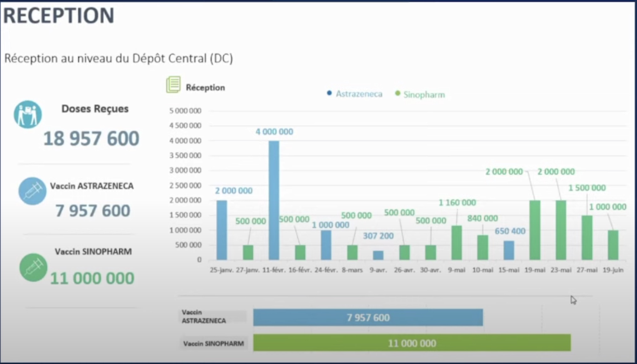
Task: Click the Doses Reçues people icon
Action: (28, 114)
